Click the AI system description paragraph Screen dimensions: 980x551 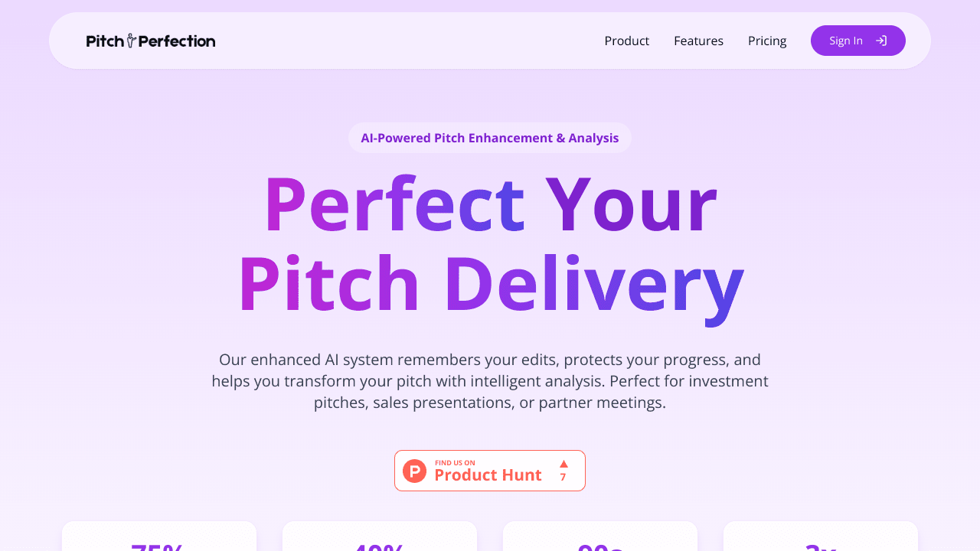[490, 381]
